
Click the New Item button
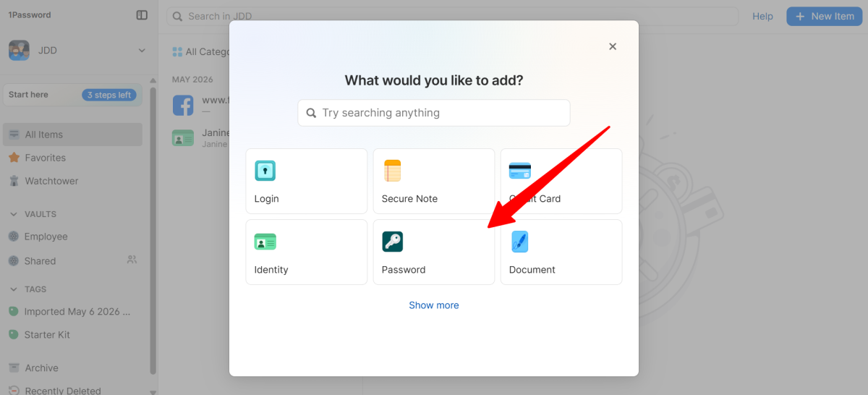pos(825,16)
